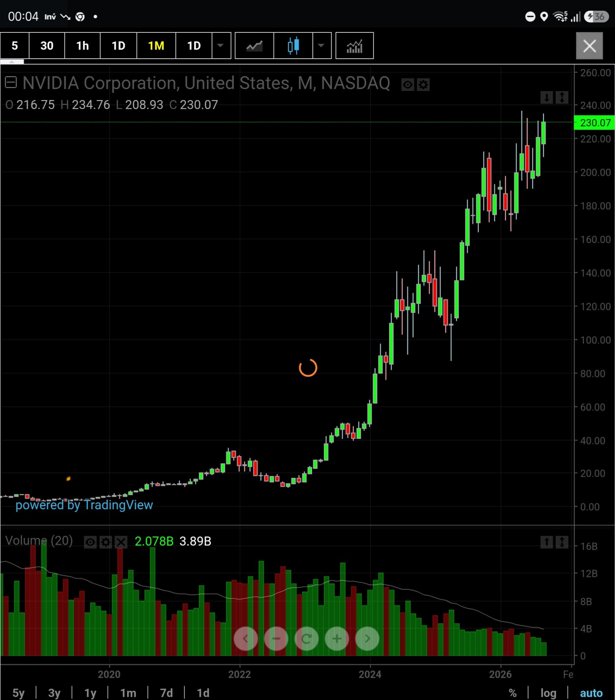
Task: Tap the battery indicator in status bar
Action: pyautogui.click(x=596, y=17)
